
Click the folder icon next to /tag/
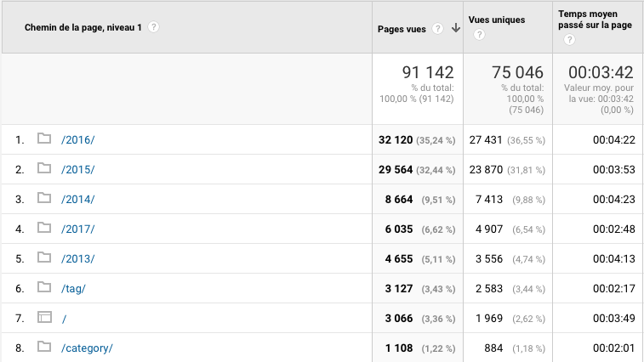[44, 288]
